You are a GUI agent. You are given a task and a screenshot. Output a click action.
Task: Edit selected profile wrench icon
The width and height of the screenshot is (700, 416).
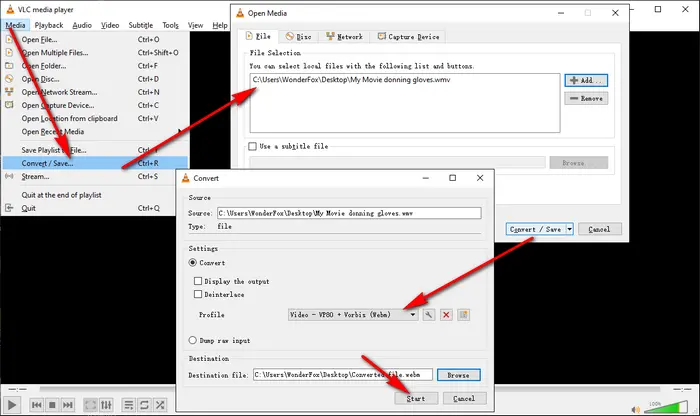[x=429, y=315]
